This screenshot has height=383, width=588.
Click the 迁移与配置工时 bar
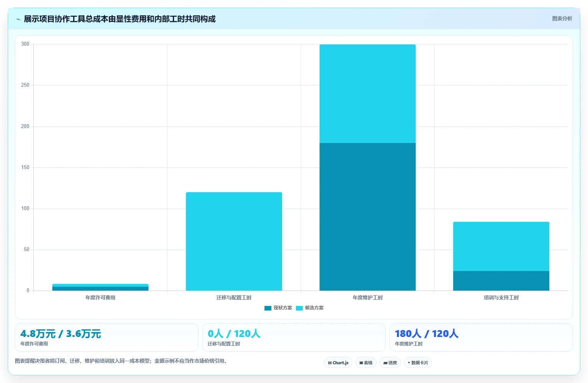click(x=234, y=242)
